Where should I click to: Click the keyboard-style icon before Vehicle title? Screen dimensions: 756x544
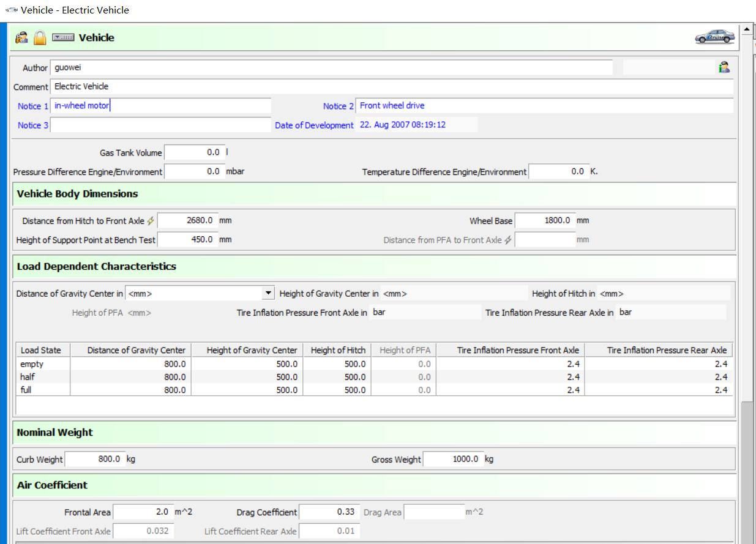[x=63, y=38]
